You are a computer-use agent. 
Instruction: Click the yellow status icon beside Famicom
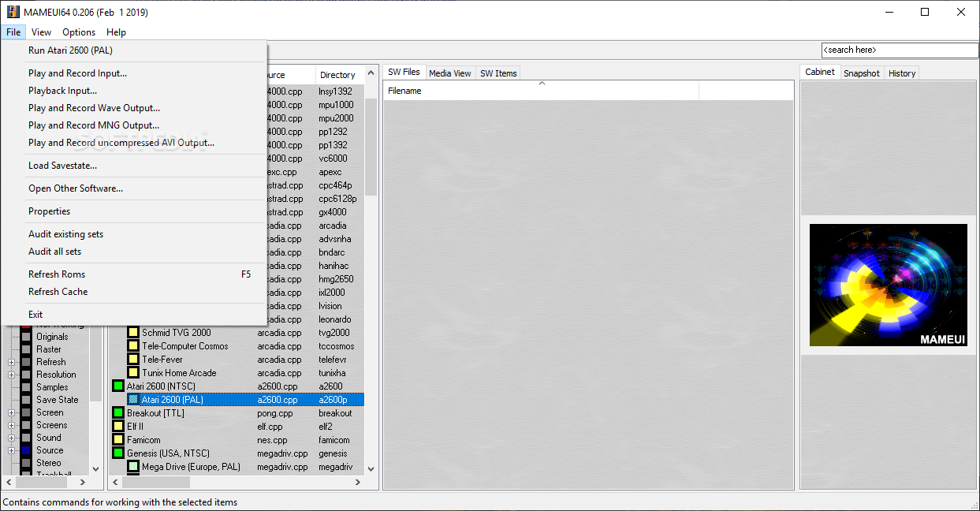[x=118, y=440]
